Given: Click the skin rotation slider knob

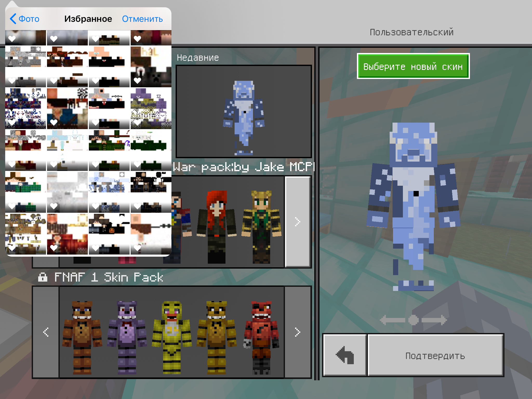Looking at the screenshot, I should tap(413, 320).
